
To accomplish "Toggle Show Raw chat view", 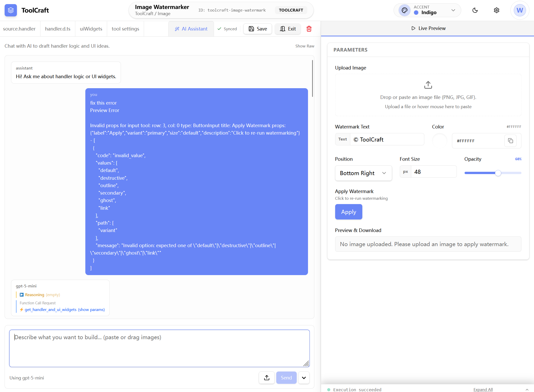I will pos(304,46).
